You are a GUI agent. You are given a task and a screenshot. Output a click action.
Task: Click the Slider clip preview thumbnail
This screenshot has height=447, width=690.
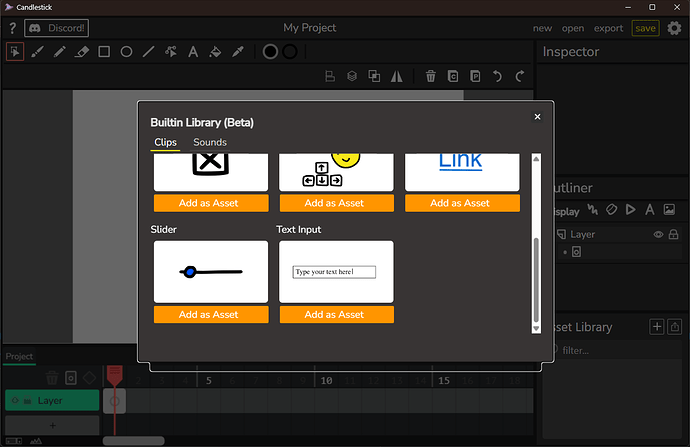210,271
